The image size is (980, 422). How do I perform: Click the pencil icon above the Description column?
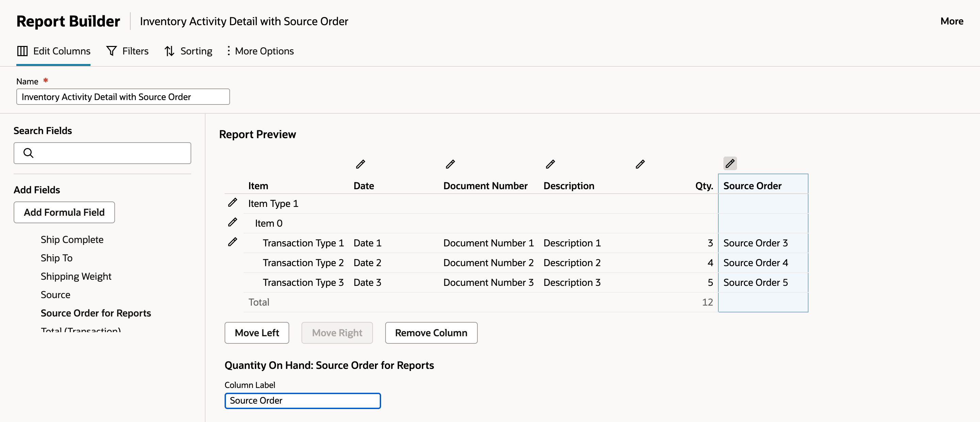point(550,164)
